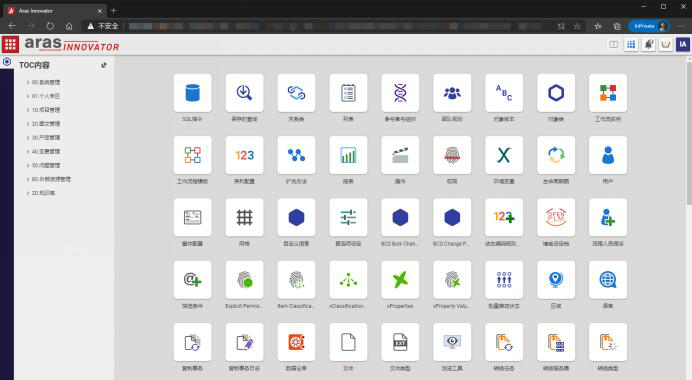Click the vertical scrollbar on the right edge
Viewport: 692px width, 380px height.
[x=689, y=132]
